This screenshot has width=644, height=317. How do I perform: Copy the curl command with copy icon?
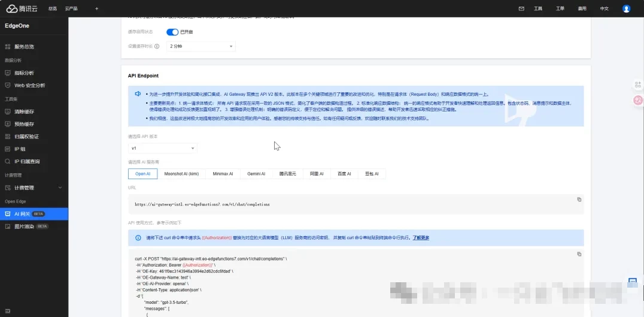(x=579, y=254)
